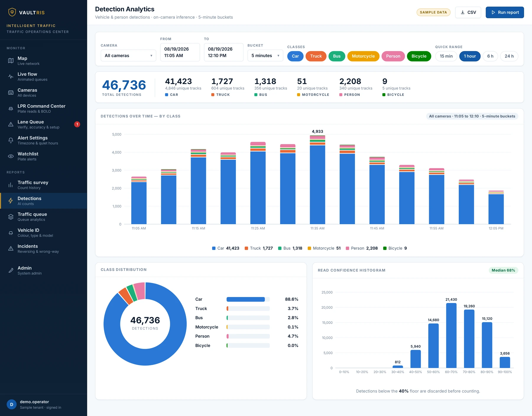
Task: Click the Traffic queue layers icon
Action: (x=11, y=217)
